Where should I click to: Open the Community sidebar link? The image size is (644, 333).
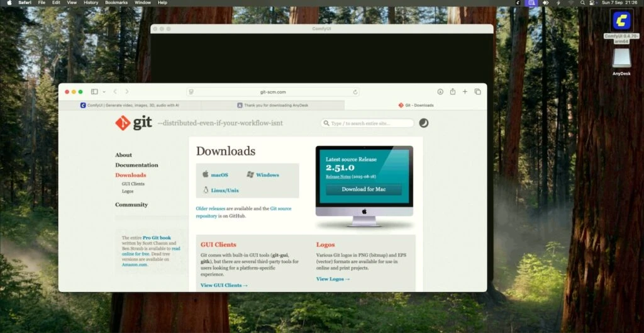(x=131, y=205)
